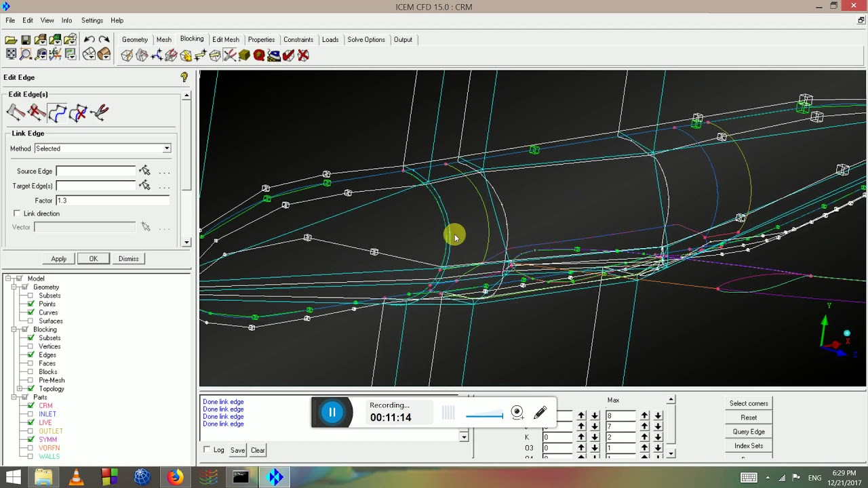Select the Create Block tool
Image resolution: width=868 pixels, height=488 pixels.
point(127,56)
